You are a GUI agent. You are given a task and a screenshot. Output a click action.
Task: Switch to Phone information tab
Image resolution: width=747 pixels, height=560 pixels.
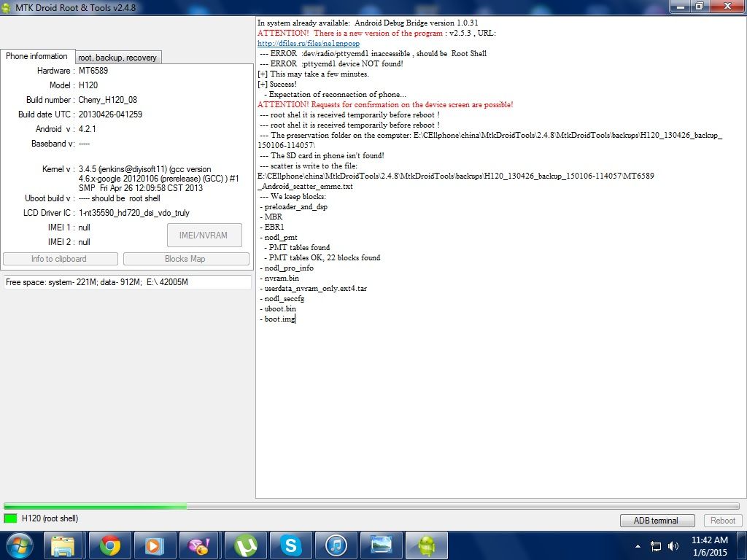(x=36, y=57)
